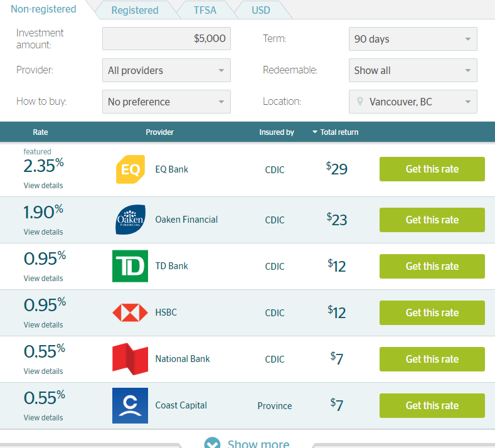Expand the How to buy dropdown

tap(166, 102)
